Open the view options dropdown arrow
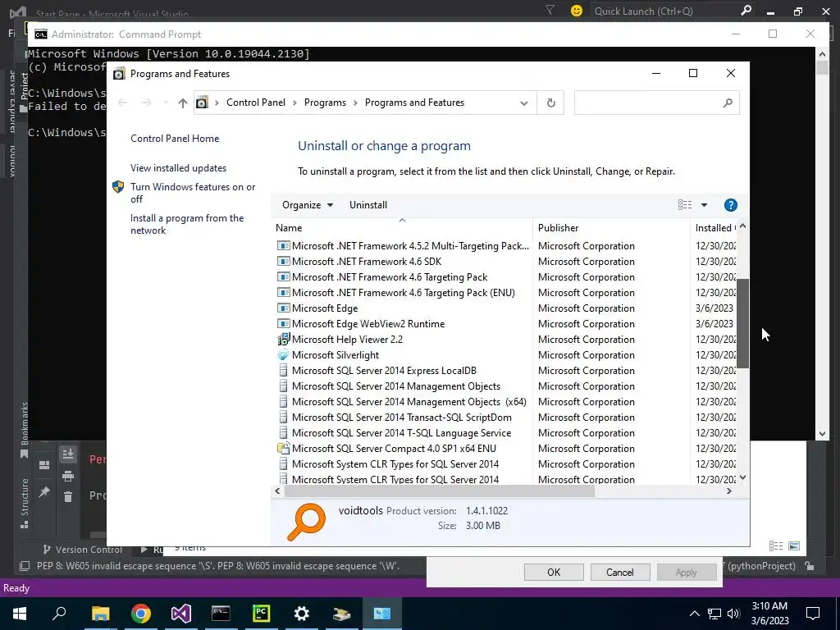This screenshot has width=840, height=630. pyautogui.click(x=704, y=205)
